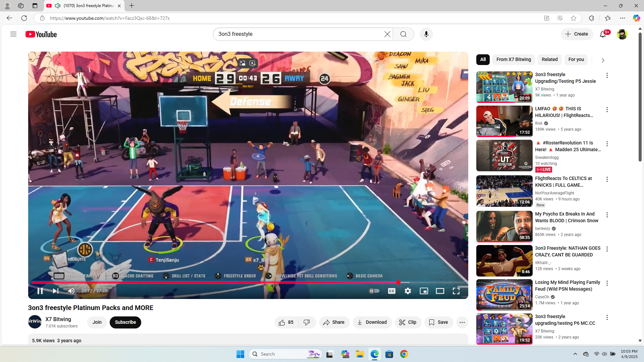Enter full screen mode
Viewport: 644px width, 362px height.
(456, 291)
